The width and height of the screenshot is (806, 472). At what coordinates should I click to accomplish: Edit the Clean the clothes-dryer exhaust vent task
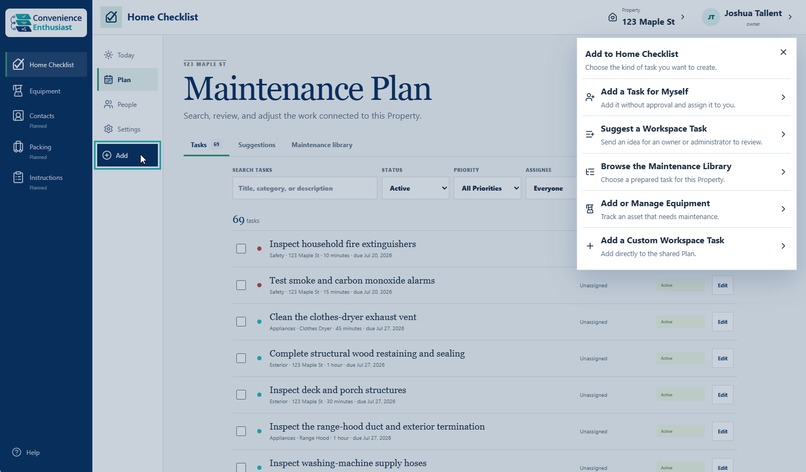point(722,322)
